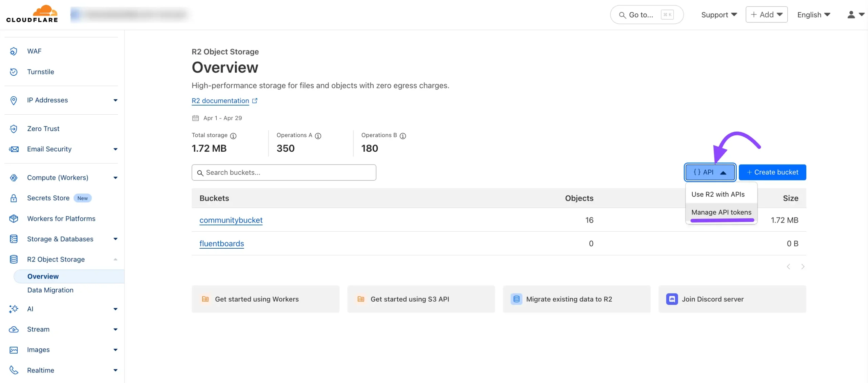Expand the AI section arrow
The image size is (868, 383).
point(116,309)
